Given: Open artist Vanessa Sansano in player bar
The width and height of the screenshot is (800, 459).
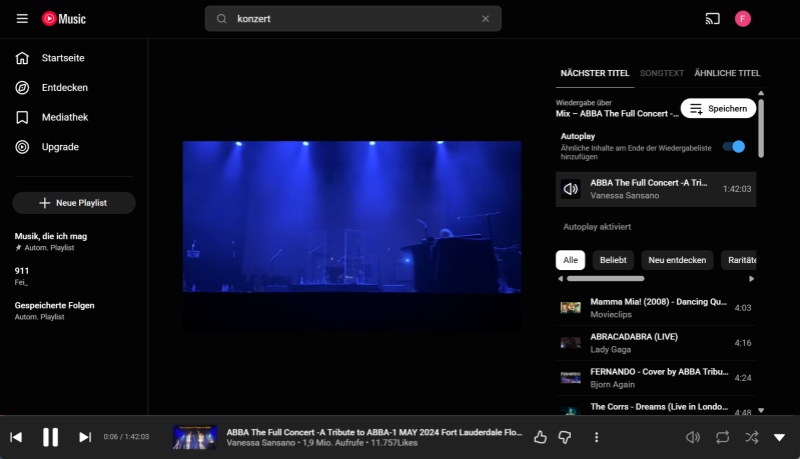Looking at the screenshot, I should point(261,443).
